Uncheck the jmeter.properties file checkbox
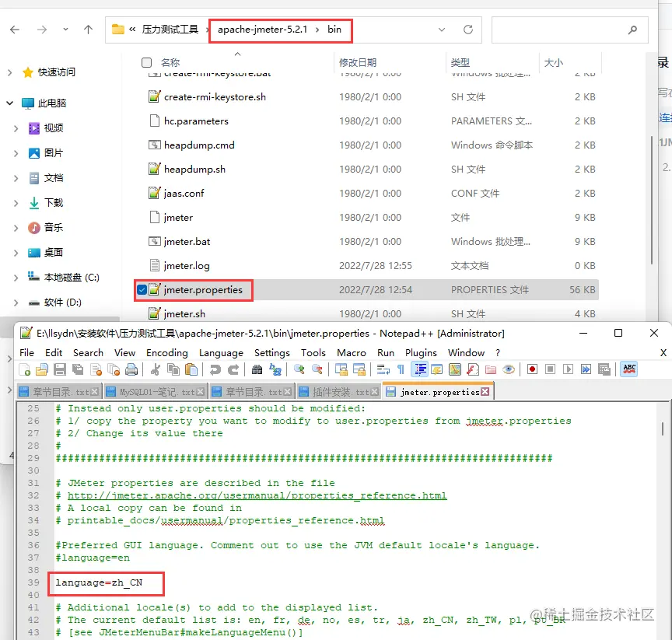 point(142,290)
